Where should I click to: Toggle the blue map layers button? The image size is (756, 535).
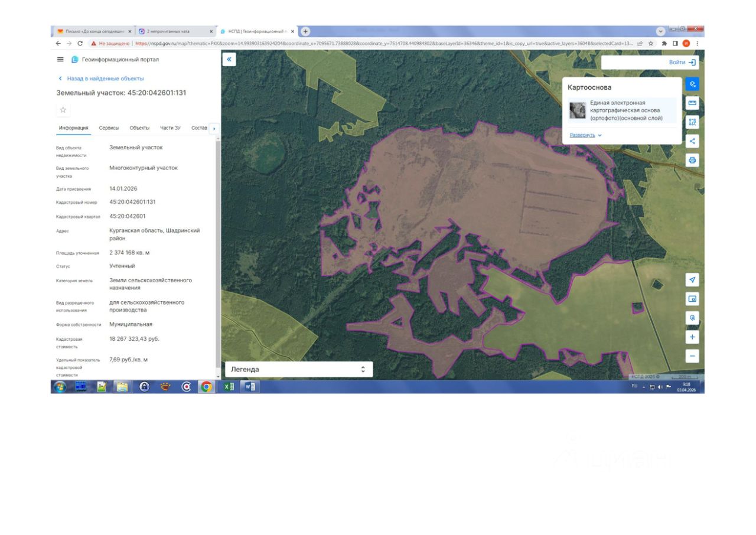click(x=693, y=84)
